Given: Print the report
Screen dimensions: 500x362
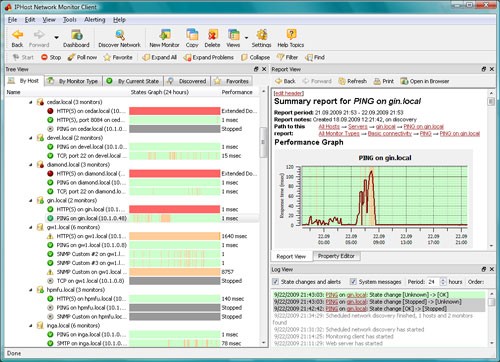Looking at the screenshot, I should coord(384,81).
